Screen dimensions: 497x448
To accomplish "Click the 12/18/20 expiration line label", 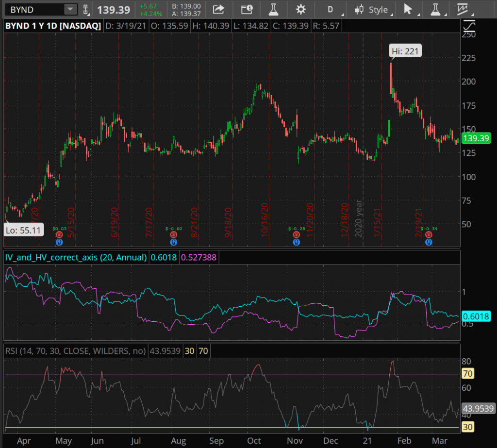I will point(345,220).
